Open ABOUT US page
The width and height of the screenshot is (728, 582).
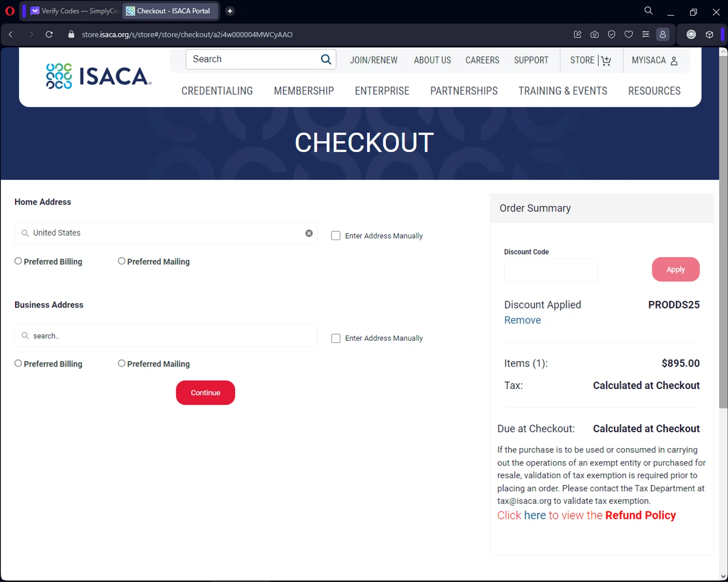point(432,60)
